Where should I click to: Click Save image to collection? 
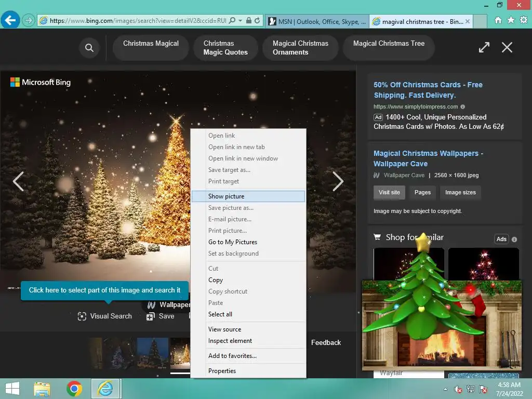[x=161, y=316]
